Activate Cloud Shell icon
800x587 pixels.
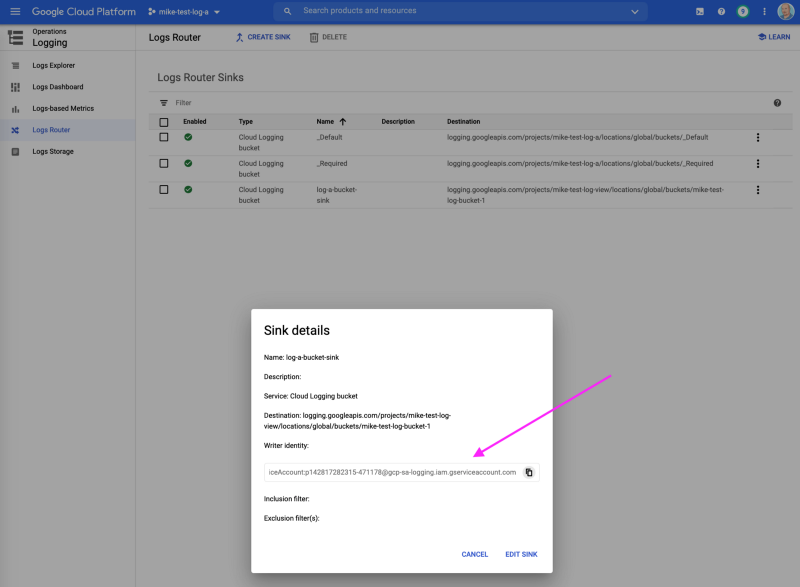(700, 11)
